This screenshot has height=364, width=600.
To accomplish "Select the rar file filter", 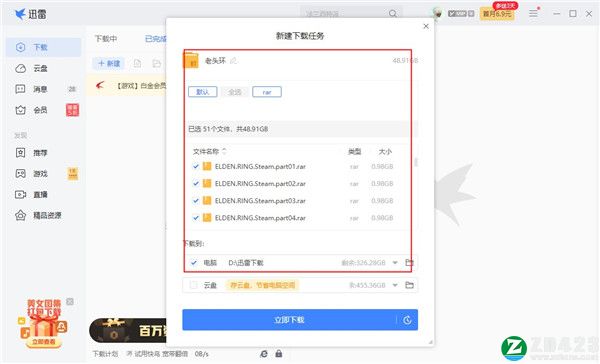I will [267, 92].
